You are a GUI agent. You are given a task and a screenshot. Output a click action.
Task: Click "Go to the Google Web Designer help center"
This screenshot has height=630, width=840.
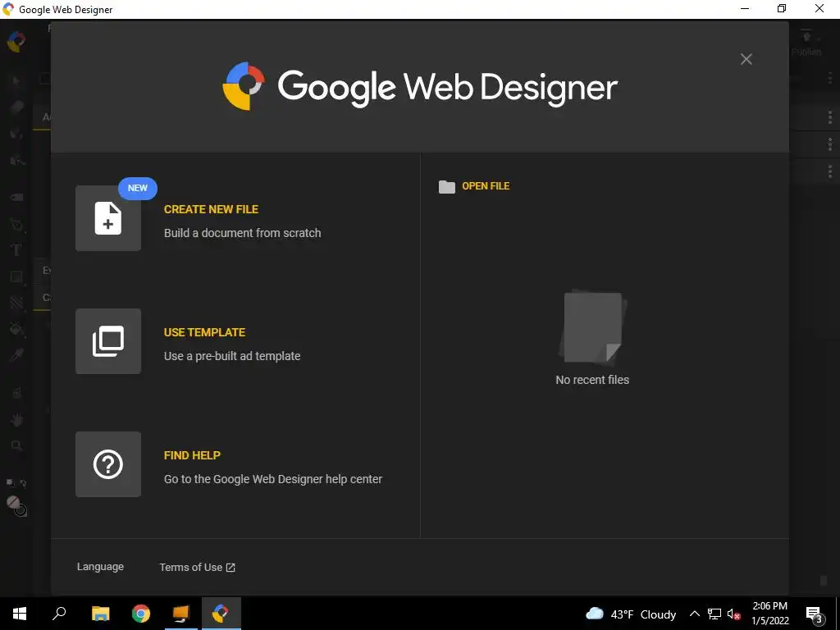[273, 479]
